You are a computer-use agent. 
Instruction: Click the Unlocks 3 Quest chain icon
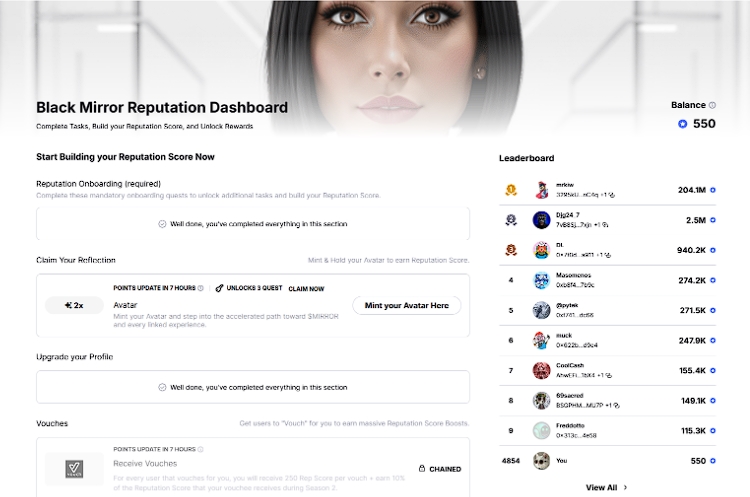(x=219, y=288)
